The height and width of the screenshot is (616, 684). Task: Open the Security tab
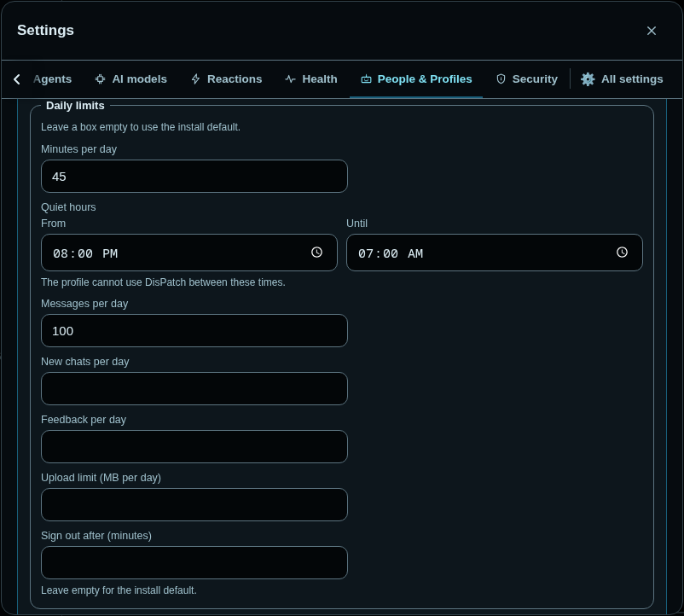[527, 79]
